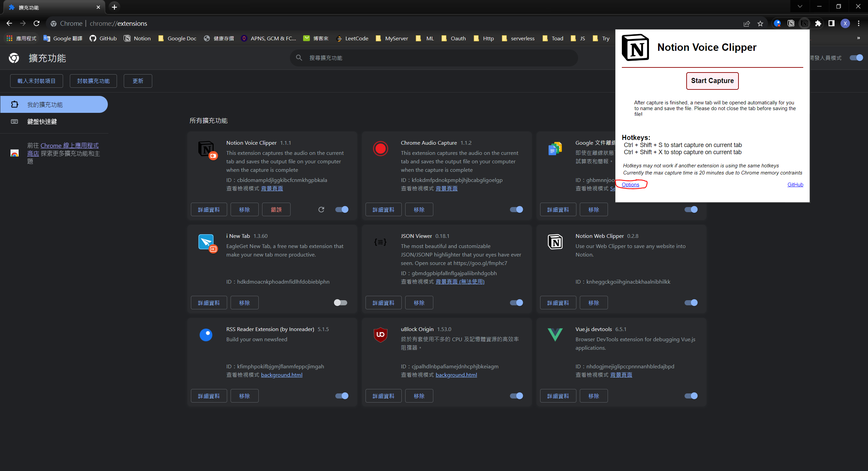This screenshot has height=471, width=868.
Task: Open the Options link in popup
Action: click(x=630, y=184)
